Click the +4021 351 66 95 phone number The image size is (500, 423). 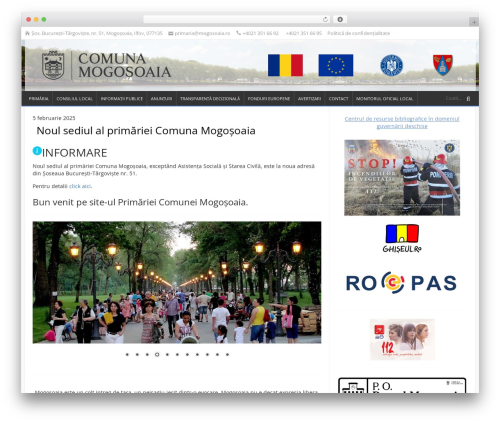[304, 33]
